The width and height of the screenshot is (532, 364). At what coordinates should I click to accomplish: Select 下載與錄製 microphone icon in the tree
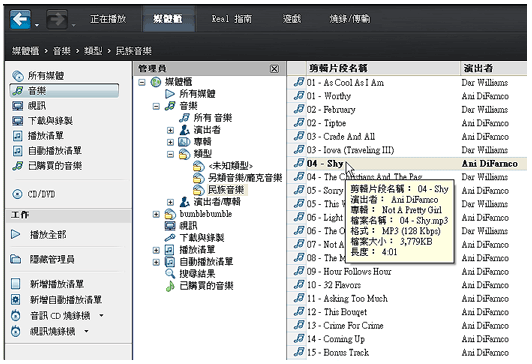point(170,238)
